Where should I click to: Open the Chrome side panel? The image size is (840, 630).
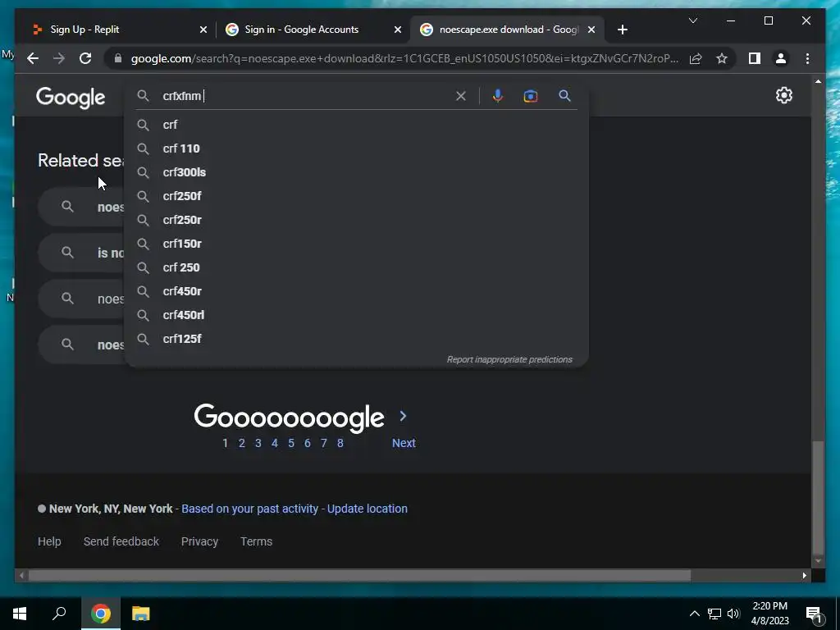755,58
